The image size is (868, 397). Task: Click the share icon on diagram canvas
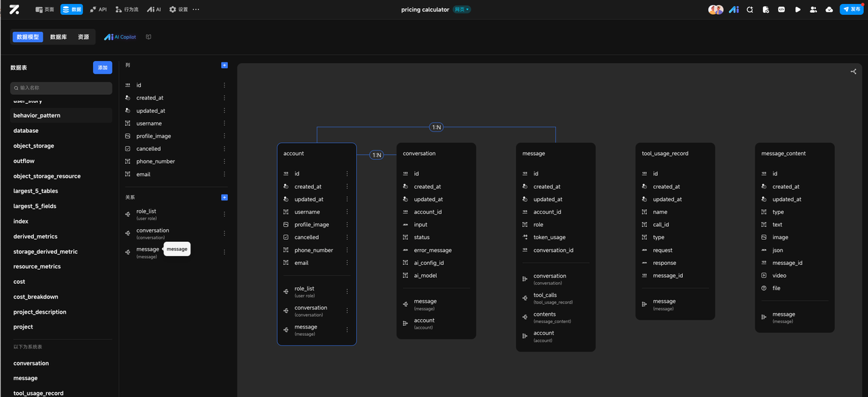click(x=853, y=71)
